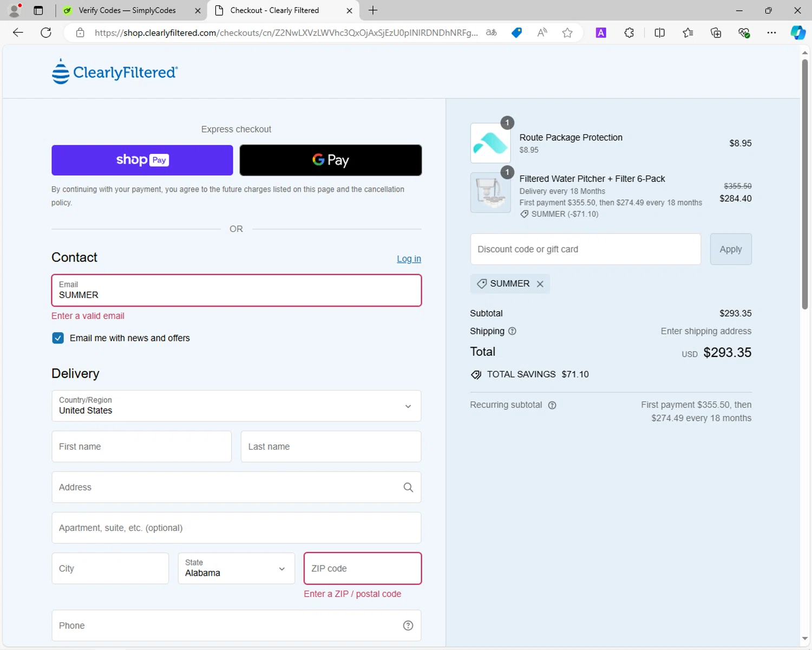Focus the Last name field
This screenshot has height=650, width=812.
point(331,446)
